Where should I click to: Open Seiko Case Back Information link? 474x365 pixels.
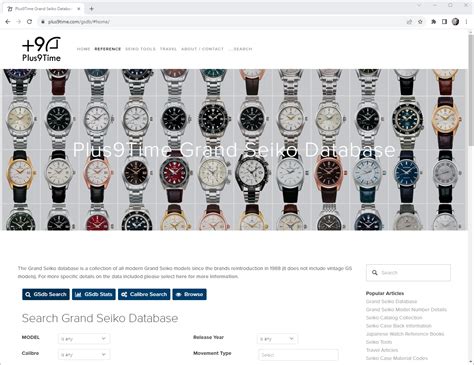click(x=399, y=326)
